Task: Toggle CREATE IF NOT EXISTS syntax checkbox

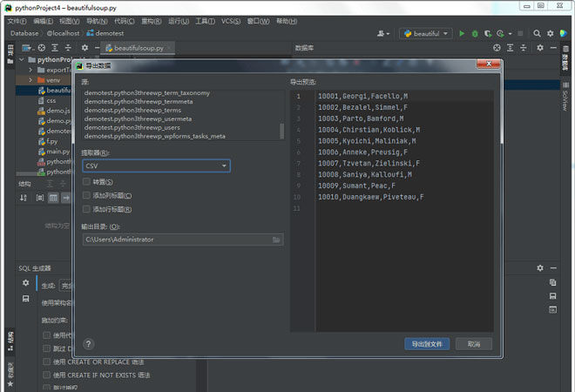Action: tap(46, 375)
